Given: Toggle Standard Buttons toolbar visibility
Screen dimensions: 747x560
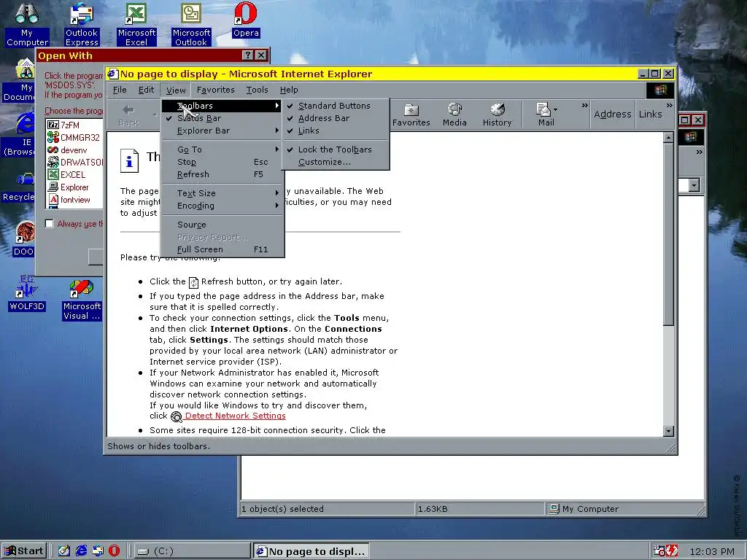Looking at the screenshot, I should coord(336,106).
